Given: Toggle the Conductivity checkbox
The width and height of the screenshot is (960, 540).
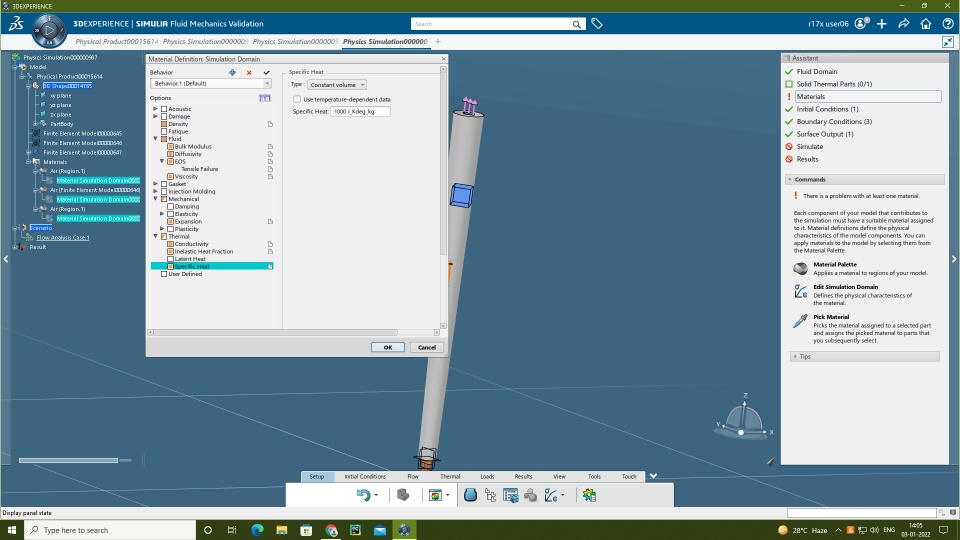Looking at the screenshot, I should click(x=171, y=244).
